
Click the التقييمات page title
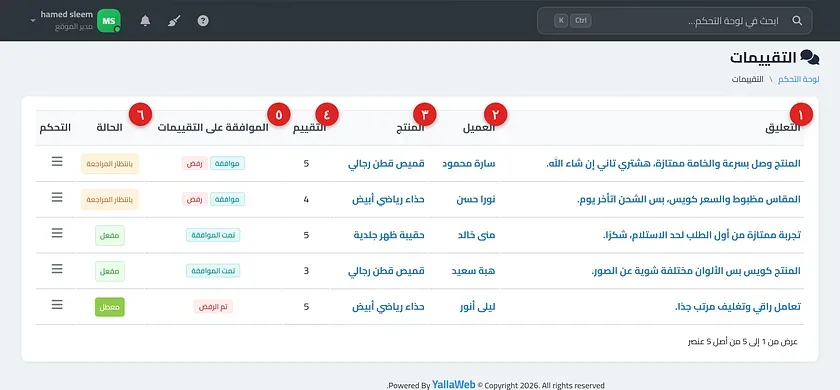pos(763,58)
